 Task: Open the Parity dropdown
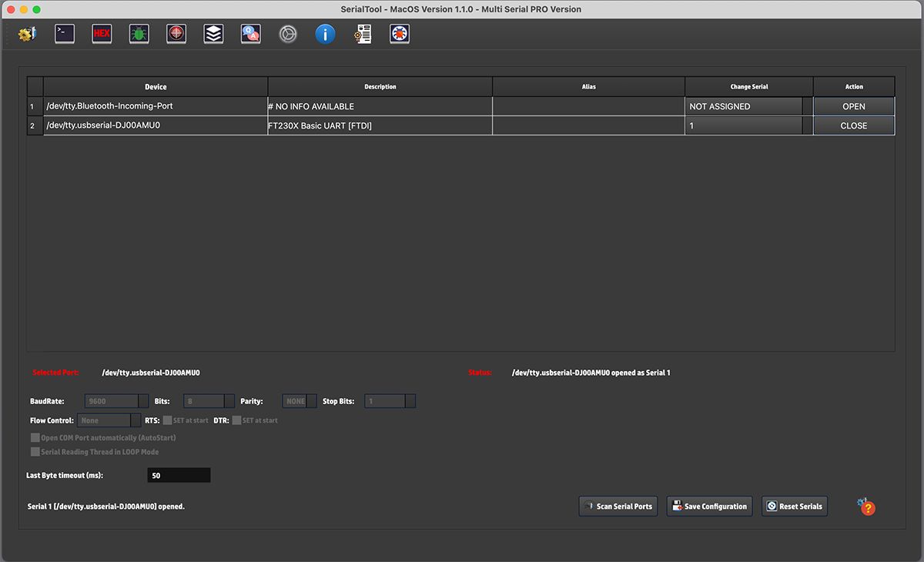coord(299,401)
